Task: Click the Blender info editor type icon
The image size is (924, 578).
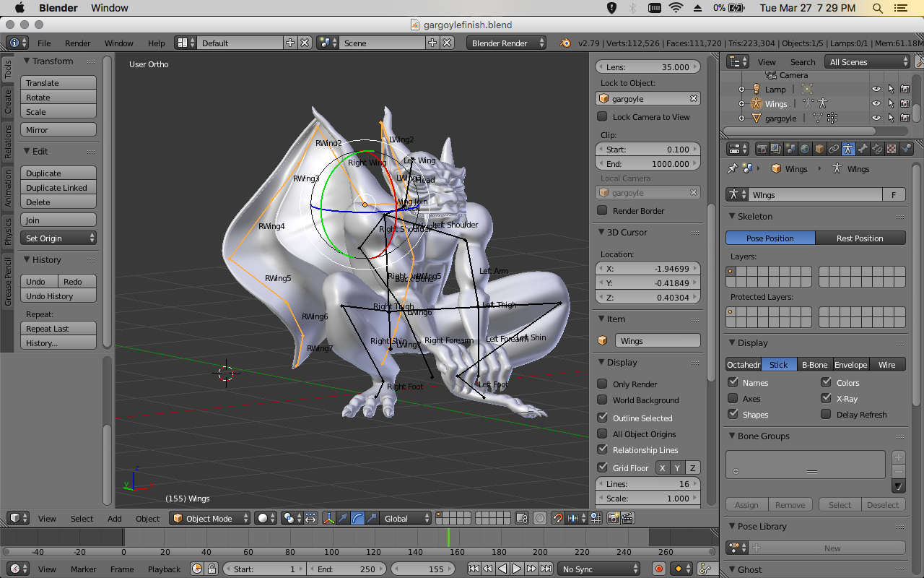Action: pyautogui.click(x=17, y=43)
